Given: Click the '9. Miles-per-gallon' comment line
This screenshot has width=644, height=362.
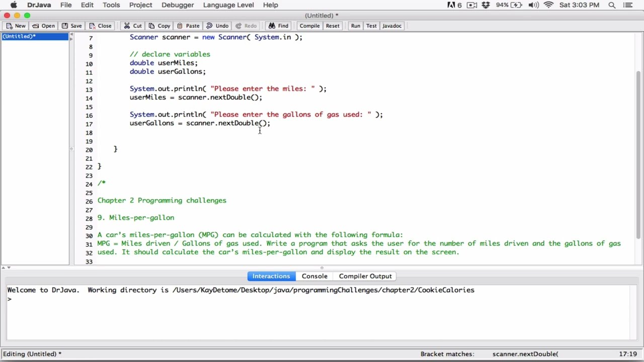Looking at the screenshot, I should coord(136,218).
